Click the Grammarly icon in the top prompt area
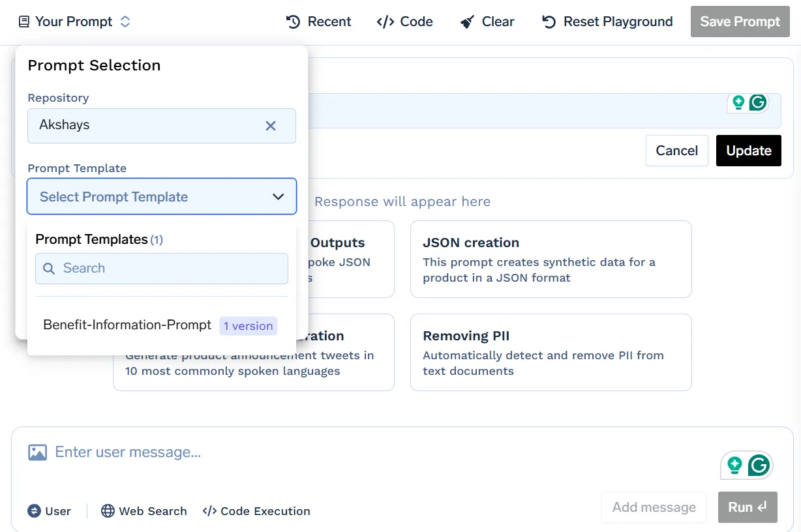The height and width of the screenshot is (532, 801). [757, 102]
